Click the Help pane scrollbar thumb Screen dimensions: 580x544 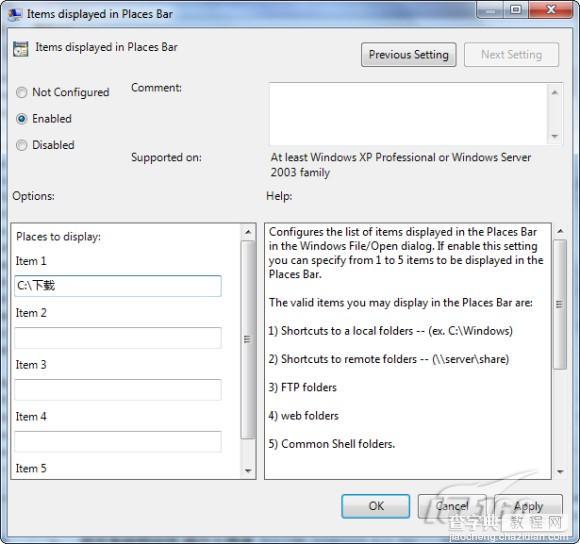560,304
